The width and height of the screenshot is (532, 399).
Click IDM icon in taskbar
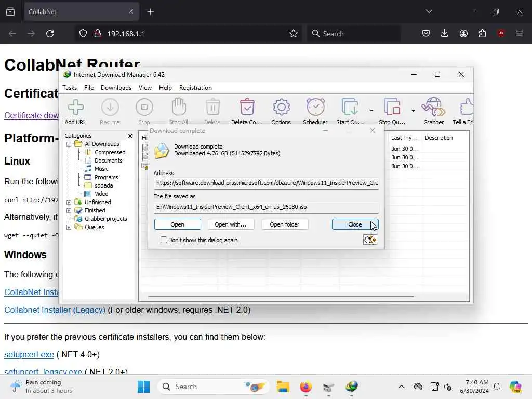(352, 387)
